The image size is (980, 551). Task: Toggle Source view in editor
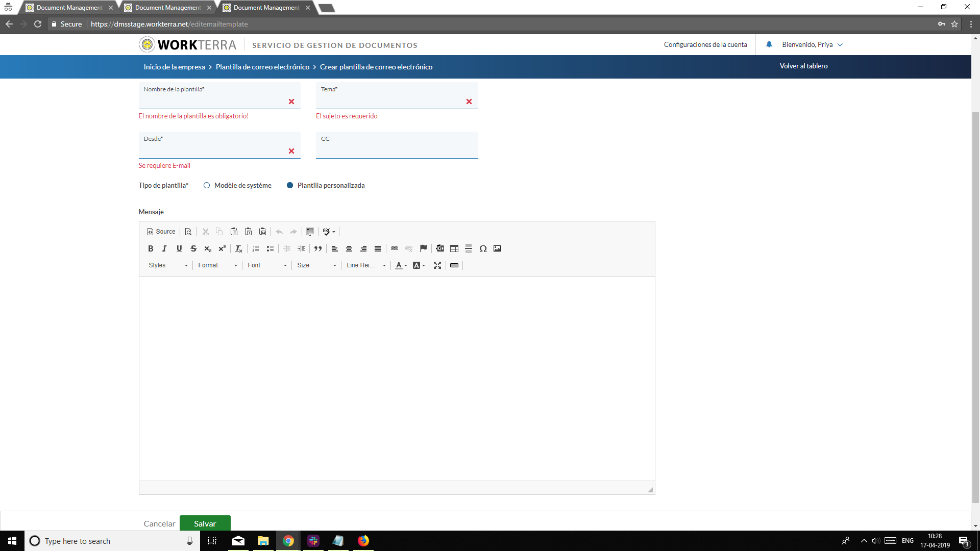(161, 232)
